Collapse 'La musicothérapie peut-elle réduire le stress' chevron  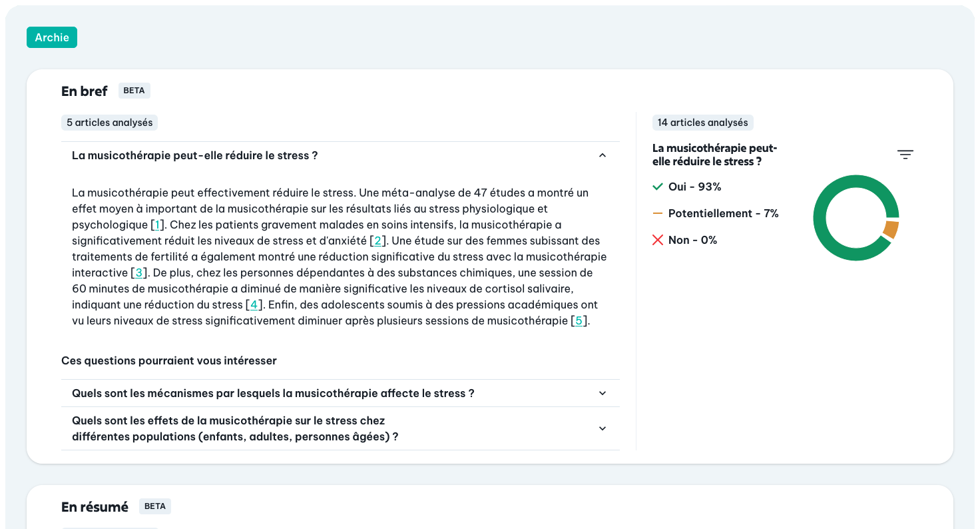pos(603,155)
